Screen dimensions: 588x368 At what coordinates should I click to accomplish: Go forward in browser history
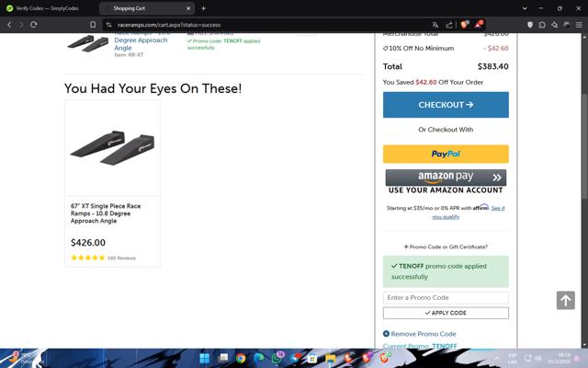coord(21,25)
